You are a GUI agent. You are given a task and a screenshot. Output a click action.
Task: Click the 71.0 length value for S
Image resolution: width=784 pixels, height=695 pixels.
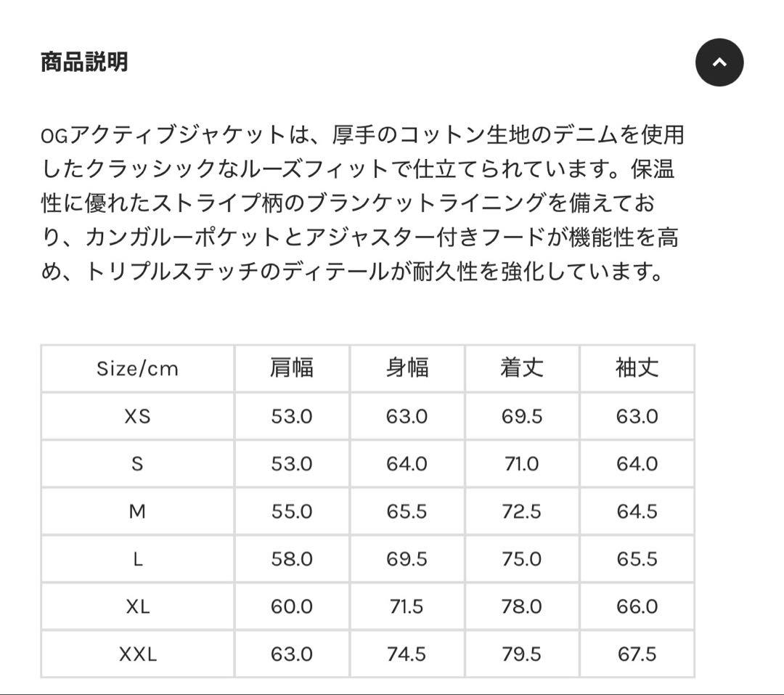[x=521, y=464]
